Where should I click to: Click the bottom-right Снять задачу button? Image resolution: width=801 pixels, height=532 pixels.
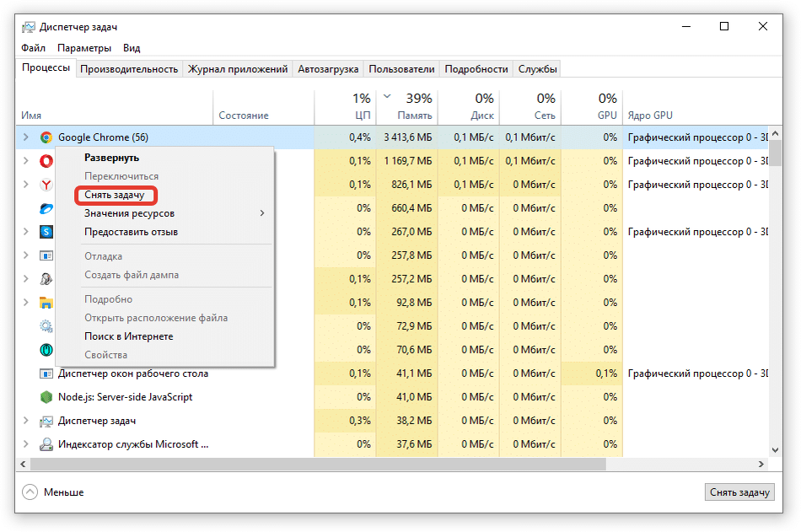click(x=739, y=492)
